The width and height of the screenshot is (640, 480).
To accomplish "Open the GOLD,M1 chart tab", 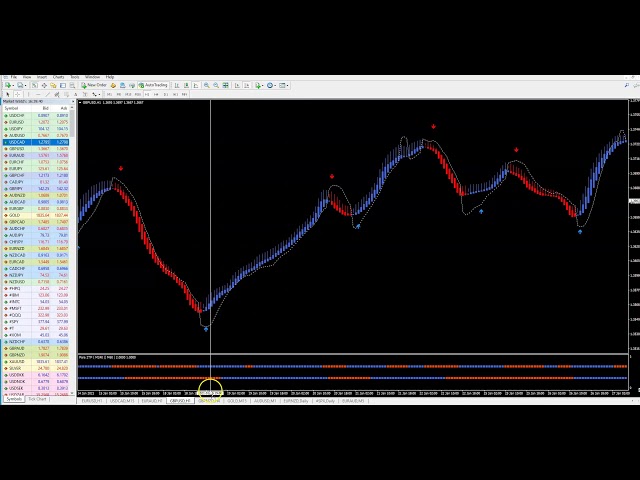I will [x=238, y=400].
